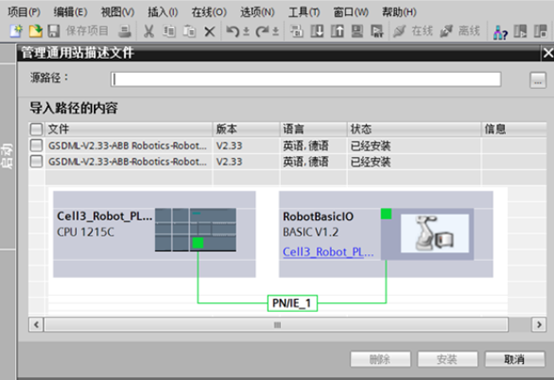554x380 pixels.
Task: Click the Compile toolbar icon
Action: (x=297, y=31)
